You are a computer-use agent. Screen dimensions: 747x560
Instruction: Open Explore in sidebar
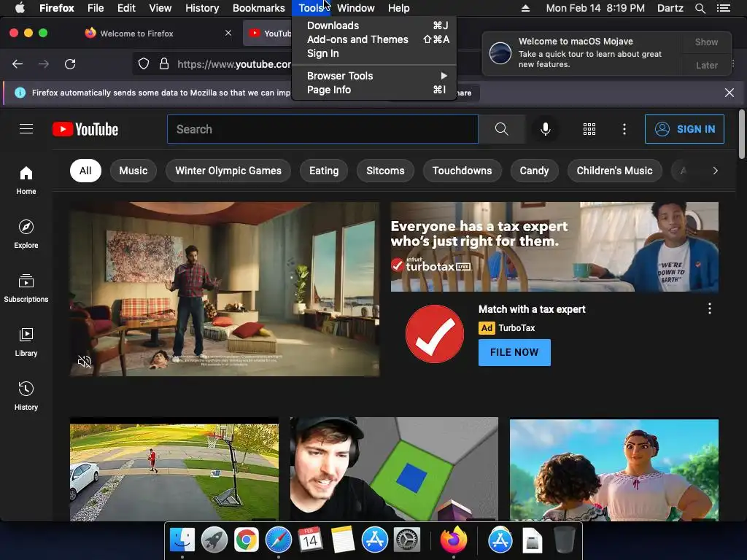coord(26,234)
